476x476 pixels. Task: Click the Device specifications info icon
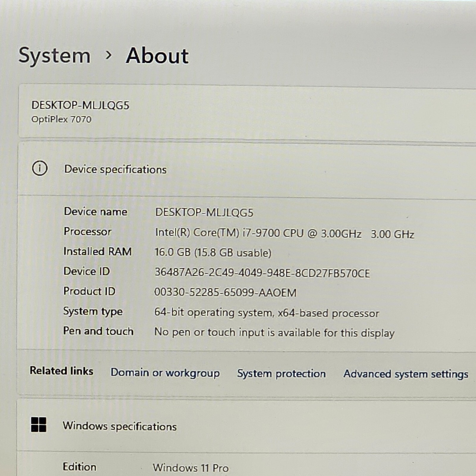[x=40, y=168]
